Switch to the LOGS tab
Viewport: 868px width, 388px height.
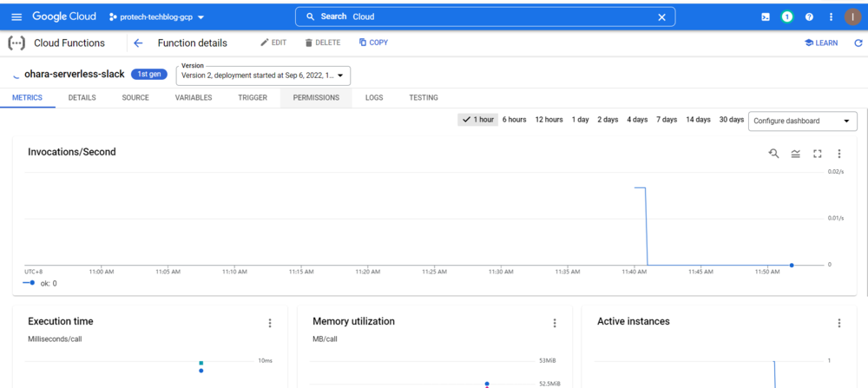point(374,98)
